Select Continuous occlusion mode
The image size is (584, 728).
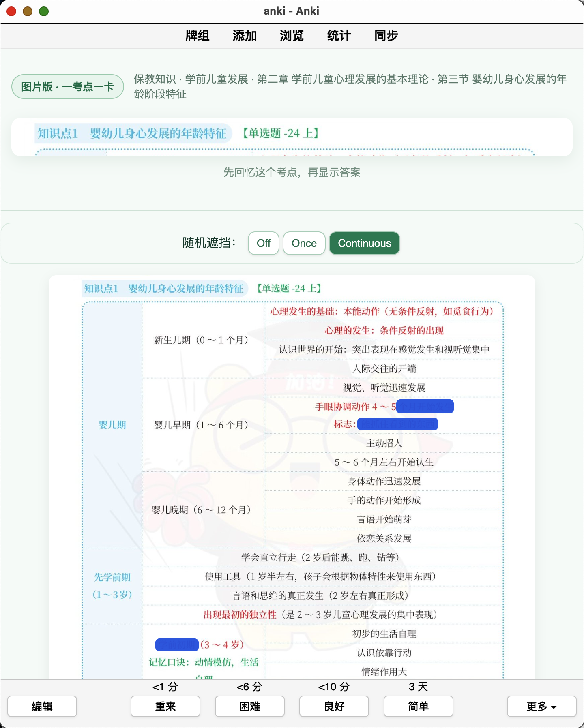click(x=365, y=243)
